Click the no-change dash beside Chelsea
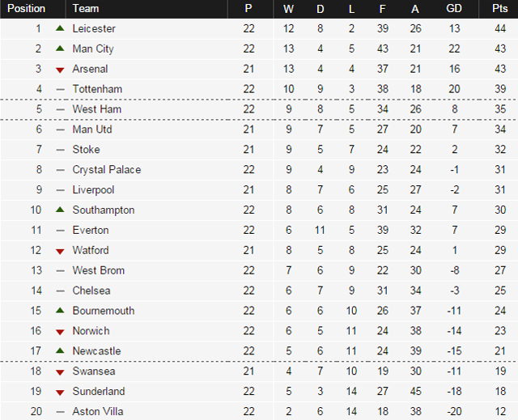The width and height of the screenshot is (518, 420). click(x=60, y=291)
